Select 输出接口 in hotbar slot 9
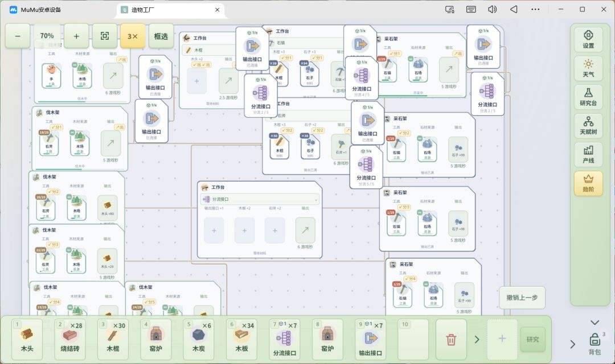Image resolution: width=615 pixels, height=364 pixels. point(370,340)
